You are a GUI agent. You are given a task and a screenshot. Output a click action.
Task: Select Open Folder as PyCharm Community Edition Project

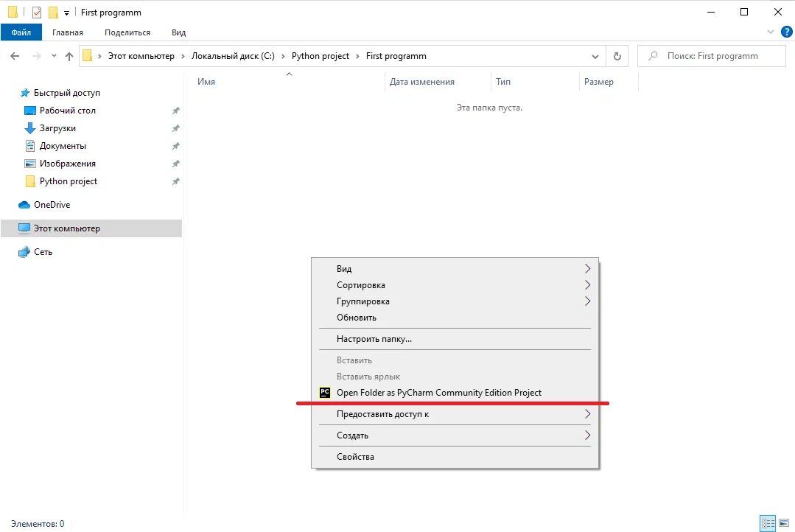pyautogui.click(x=438, y=393)
